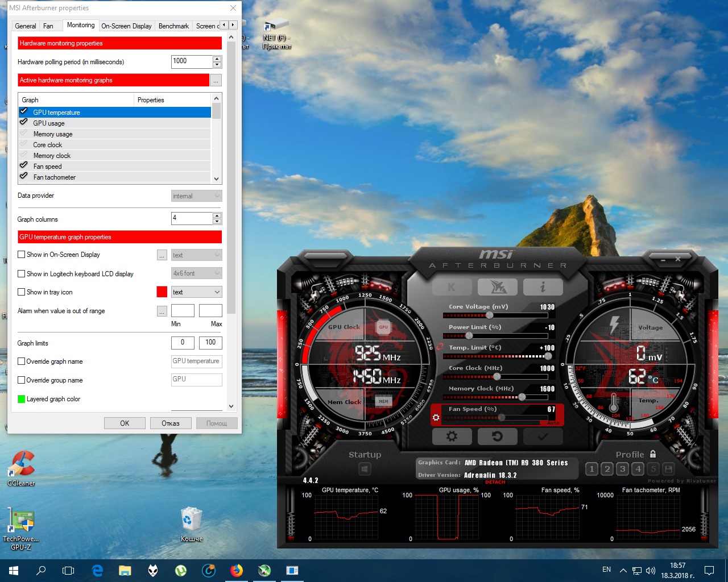Viewport: 728px width, 582px height.
Task: Toggle the Startup Windows icon button
Action: pyautogui.click(x=365, y=469)
